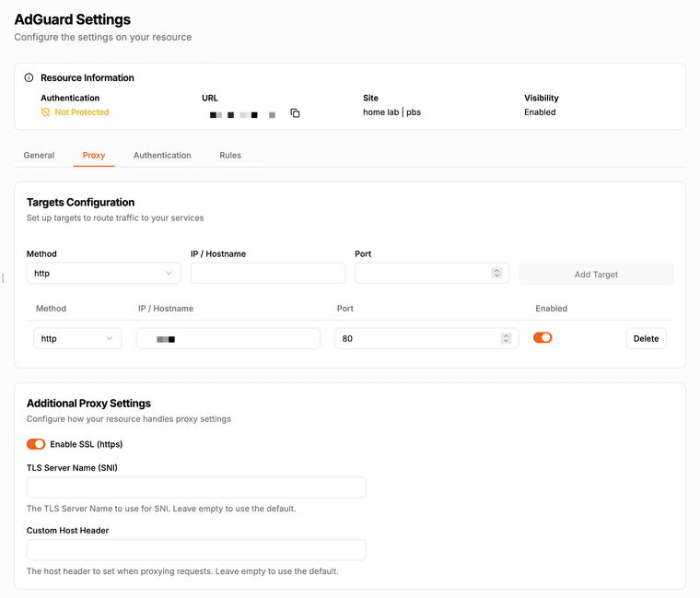Edit the existing target hostname field
The height and width of the screenshot is (598, 700).
point(228,338)
